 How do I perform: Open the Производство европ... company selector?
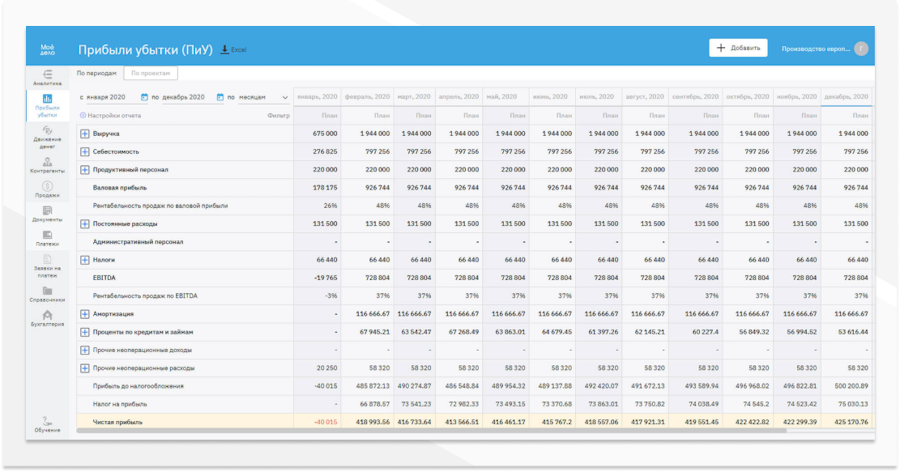click(816, 49)
